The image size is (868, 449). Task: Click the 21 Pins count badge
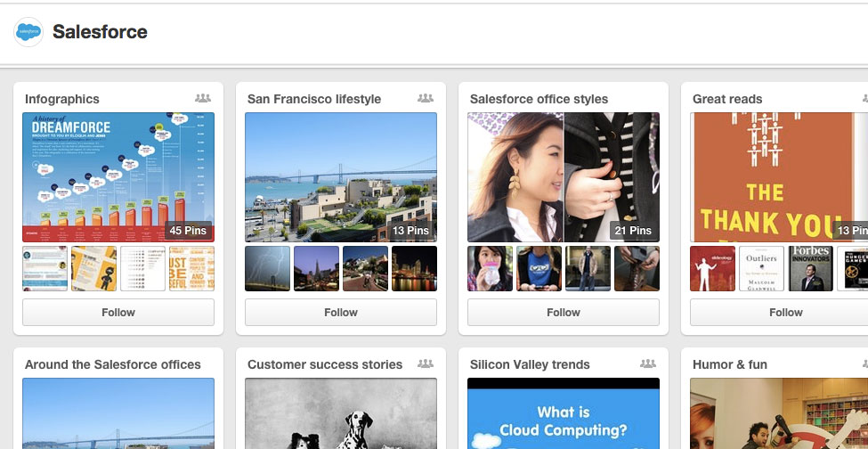click(633, 231)
